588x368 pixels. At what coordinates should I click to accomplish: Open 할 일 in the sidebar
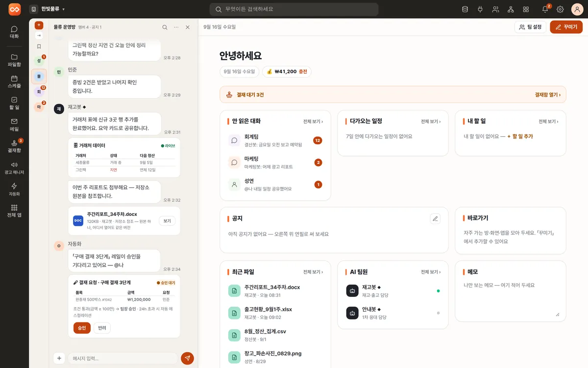click(x=14, y=103)
